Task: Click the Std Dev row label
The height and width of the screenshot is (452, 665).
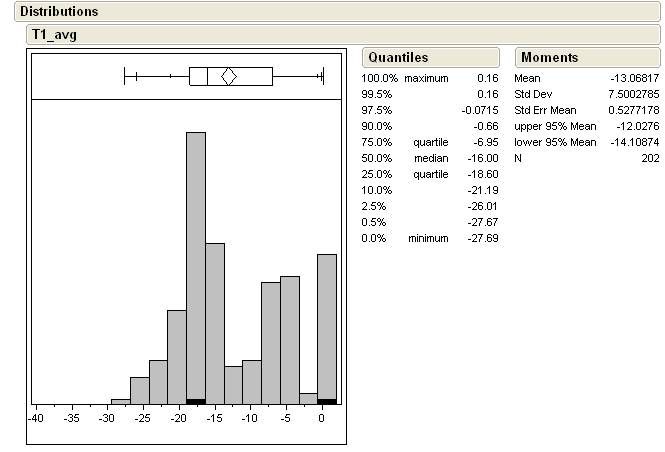Action: 533,94
